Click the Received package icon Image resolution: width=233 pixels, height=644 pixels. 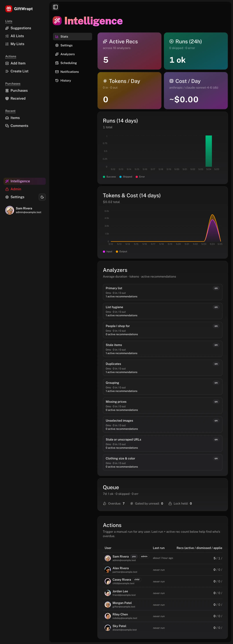[7, 99]
